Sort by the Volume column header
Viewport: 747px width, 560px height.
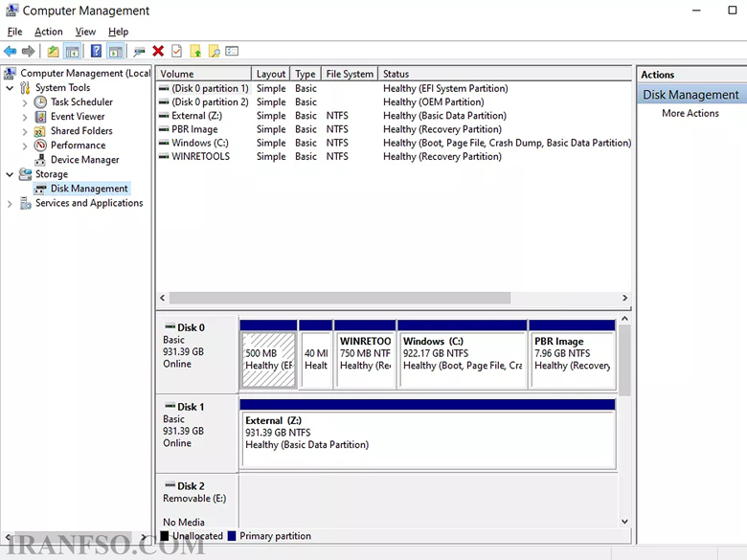204,74
